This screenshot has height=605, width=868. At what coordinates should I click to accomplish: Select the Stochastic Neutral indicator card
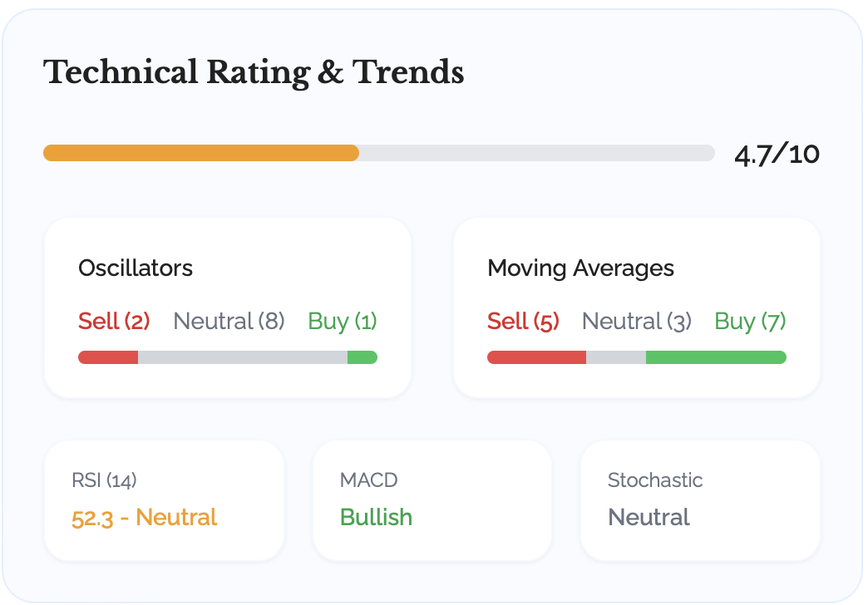[x=700, y=500]
